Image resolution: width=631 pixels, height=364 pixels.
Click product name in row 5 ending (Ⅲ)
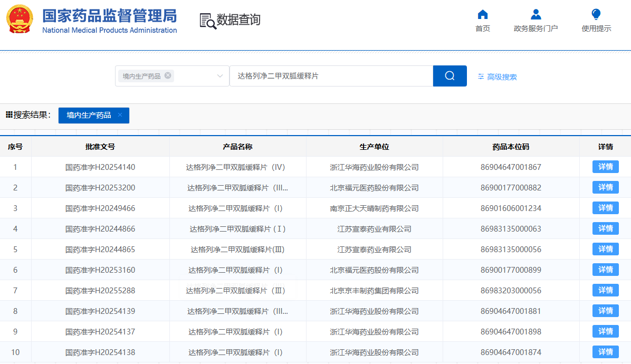(237, 250)
